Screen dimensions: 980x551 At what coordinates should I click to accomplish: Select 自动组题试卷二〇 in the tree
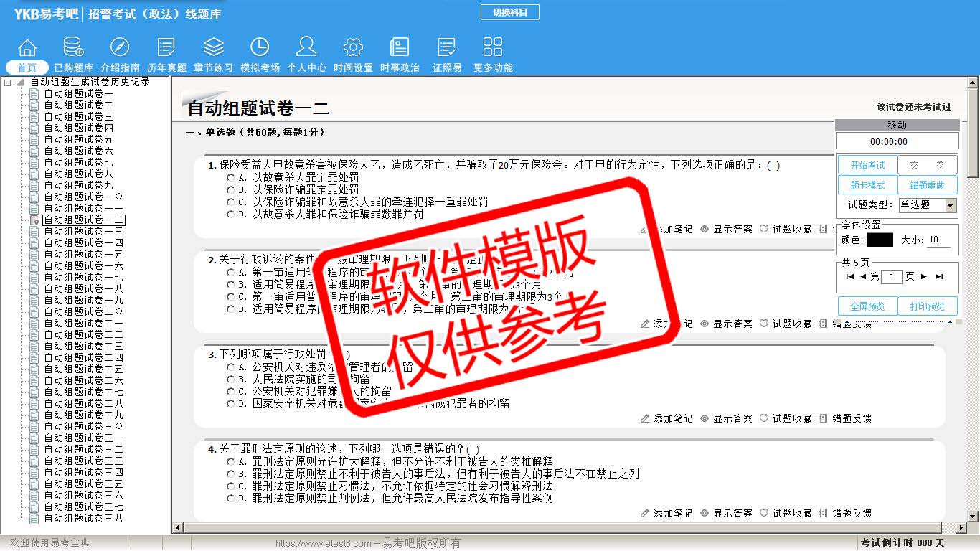[x=83, y=311]
